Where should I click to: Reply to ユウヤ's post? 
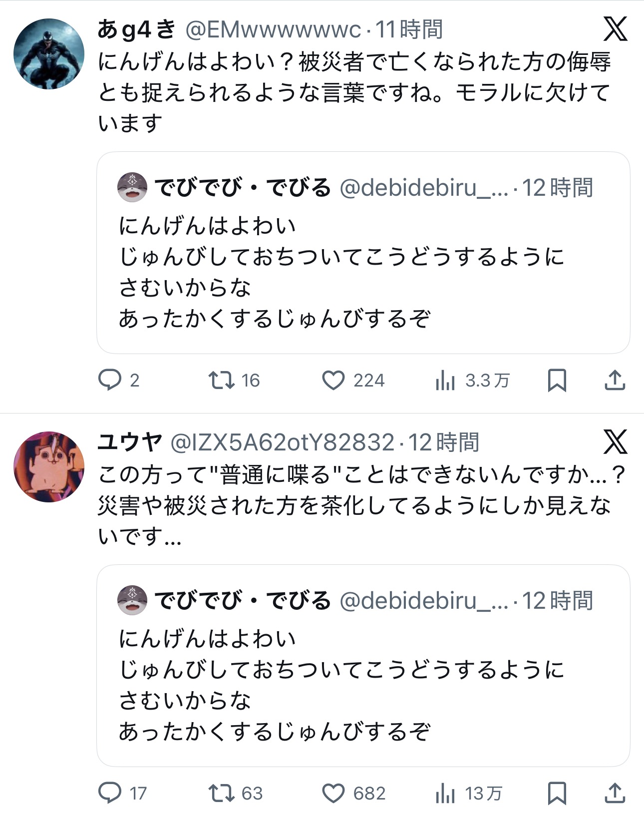tap(110, 793)
